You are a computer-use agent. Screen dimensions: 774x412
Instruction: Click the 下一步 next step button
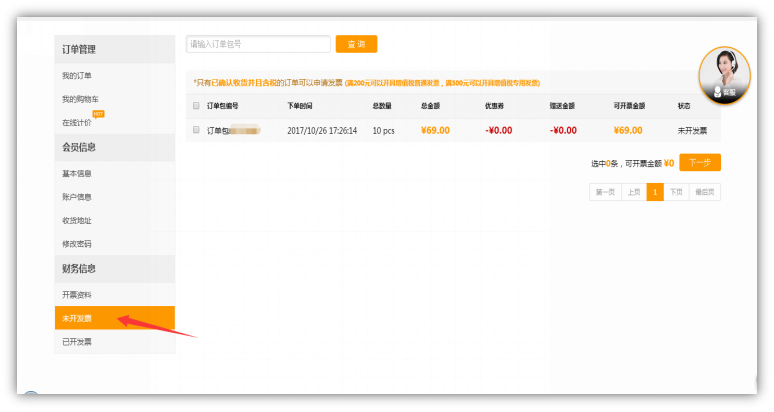point(699,162)
